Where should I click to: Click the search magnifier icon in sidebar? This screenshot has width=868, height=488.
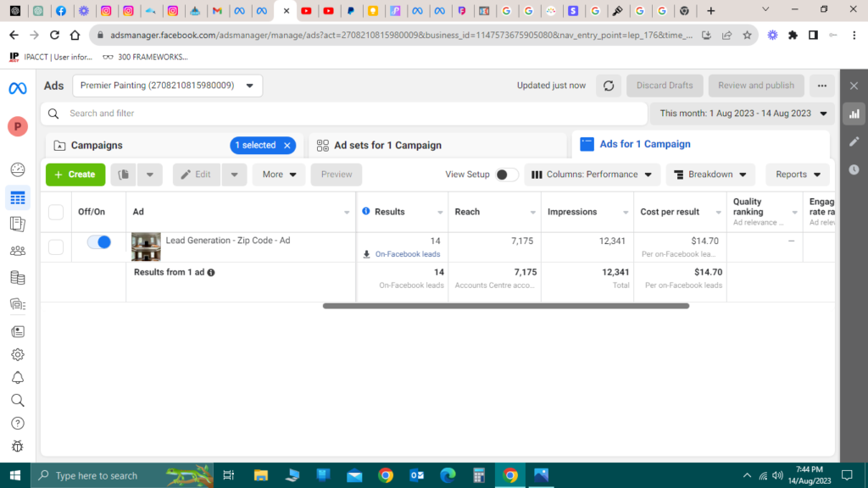(18, 400)
